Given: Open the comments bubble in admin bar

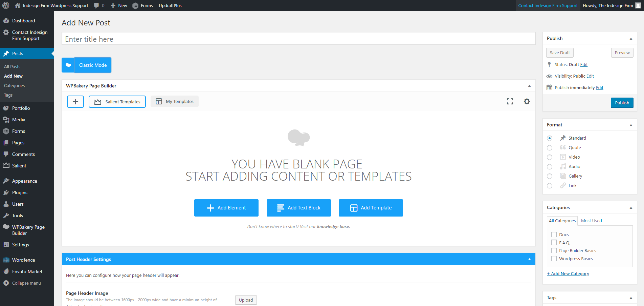Looking at the screenshot, I should tap(97, 5).
